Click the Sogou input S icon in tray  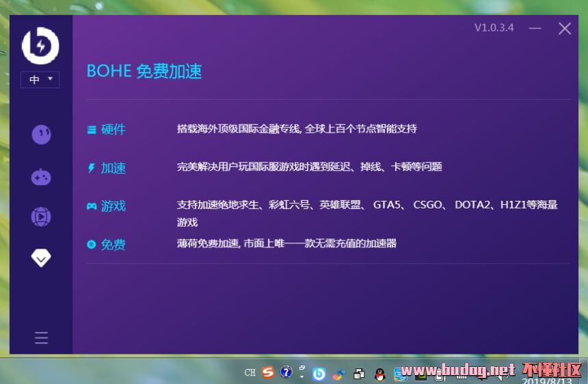tap(268, 373)
